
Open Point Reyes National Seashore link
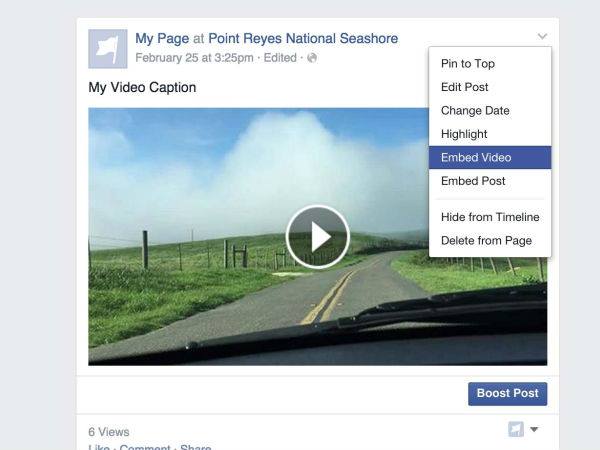click(303, 38)
